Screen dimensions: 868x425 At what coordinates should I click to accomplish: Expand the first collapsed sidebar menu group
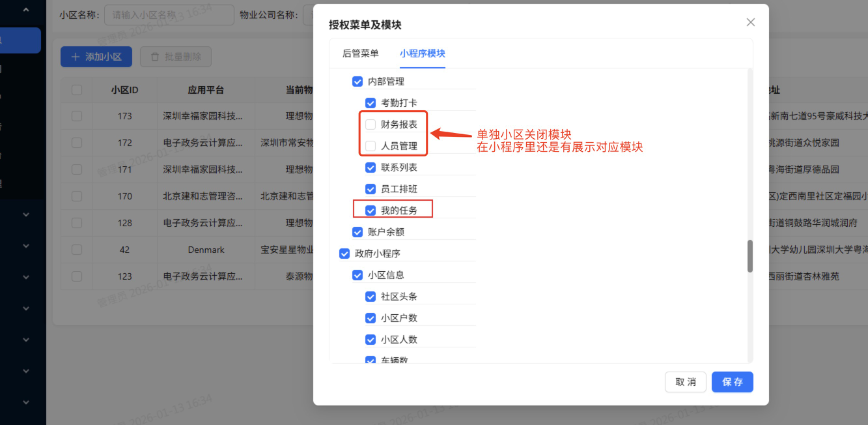[x=25, y=214]
